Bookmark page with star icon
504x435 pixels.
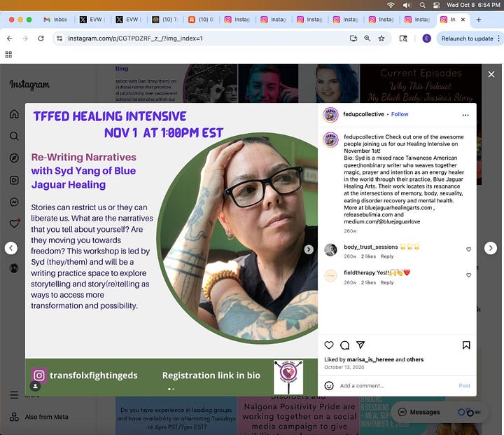(381, 39)
